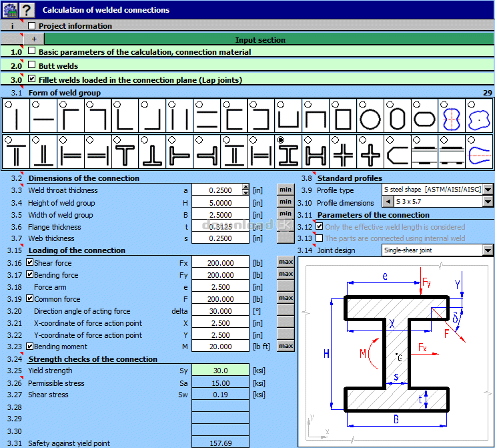Select the rectangular box weld group shape

(x=343, y=119)
